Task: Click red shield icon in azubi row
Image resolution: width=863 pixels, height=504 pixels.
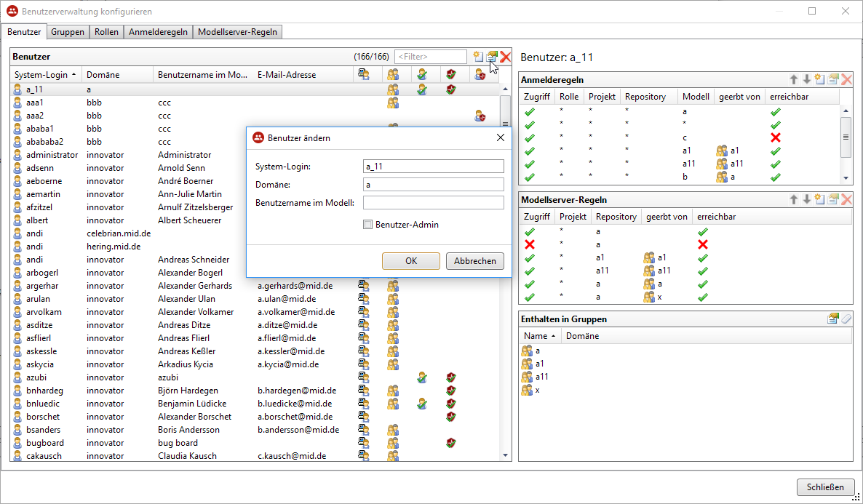Action: (450, 377)
